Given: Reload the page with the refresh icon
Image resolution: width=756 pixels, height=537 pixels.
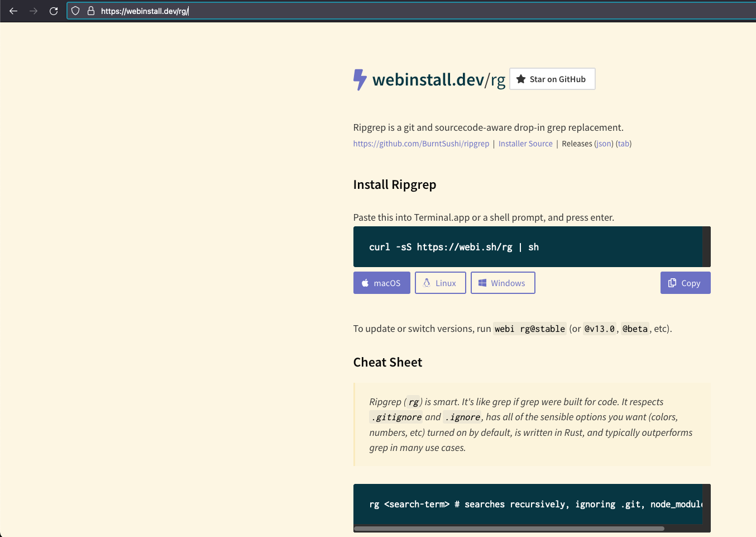Looking at the screenshot, I should pos(53,11).
